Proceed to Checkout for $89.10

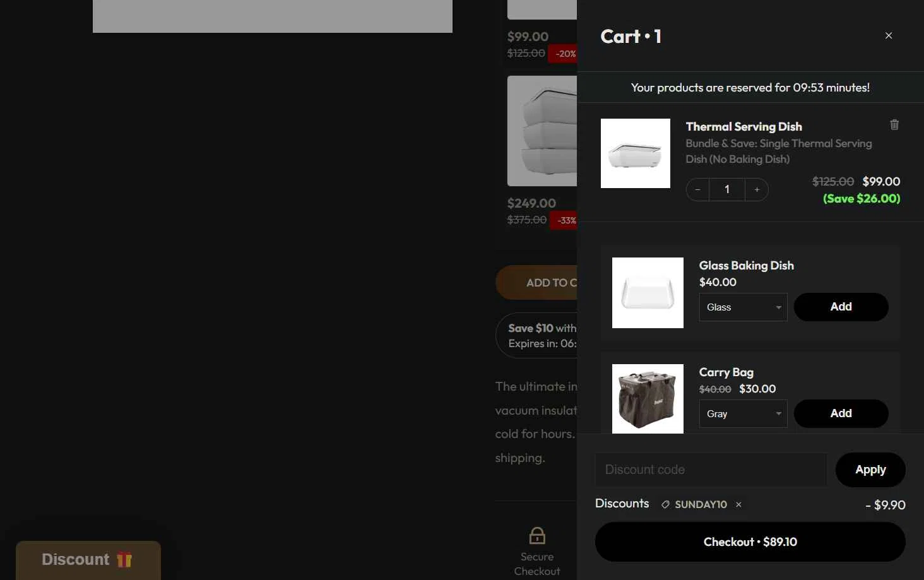point(750,542)
